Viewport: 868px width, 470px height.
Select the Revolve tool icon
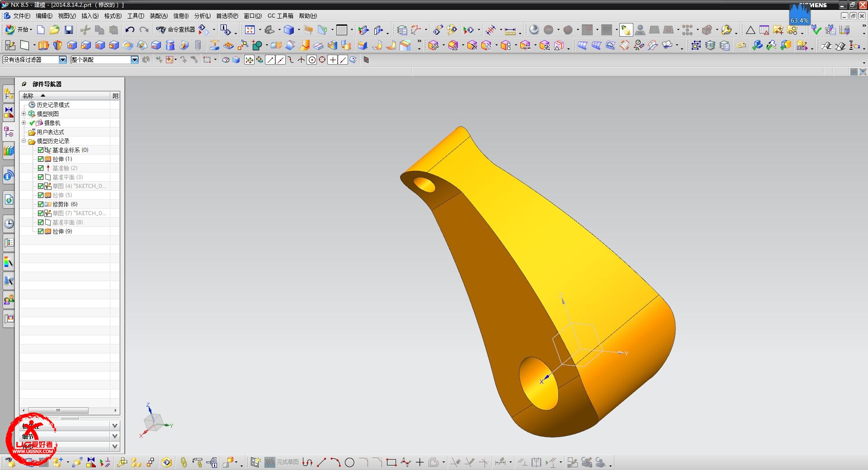point(57,45)
